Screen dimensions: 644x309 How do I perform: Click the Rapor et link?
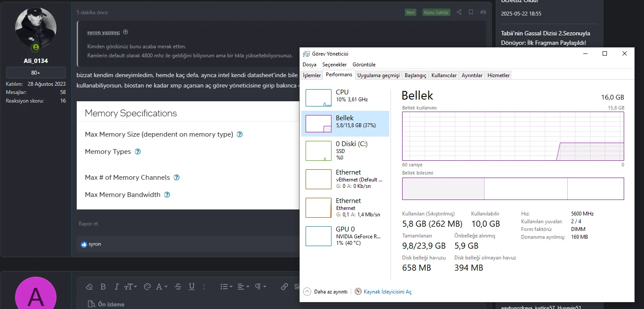[88, 224]
